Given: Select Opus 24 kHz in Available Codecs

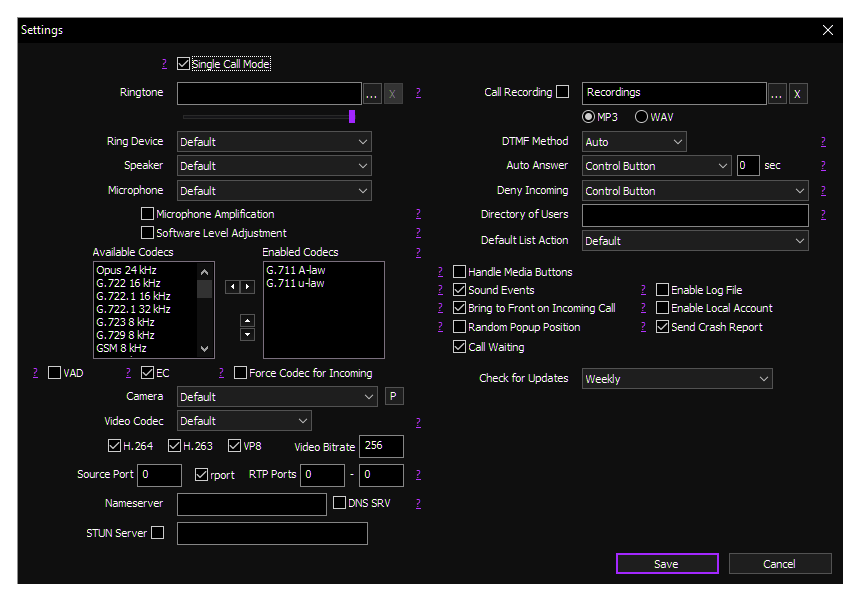Looking at the screenshot, I should click(126, 270).
